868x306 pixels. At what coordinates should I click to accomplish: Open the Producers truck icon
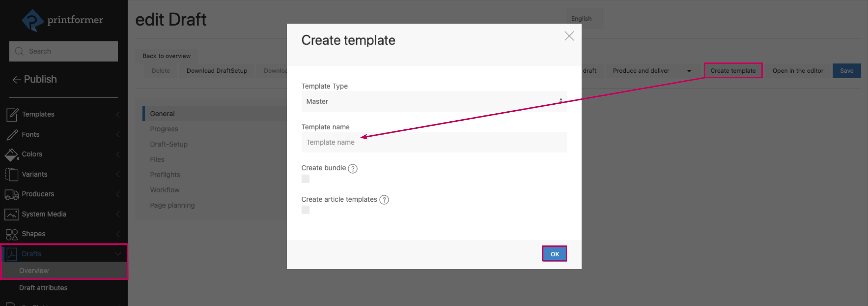(x=11, y=194)
